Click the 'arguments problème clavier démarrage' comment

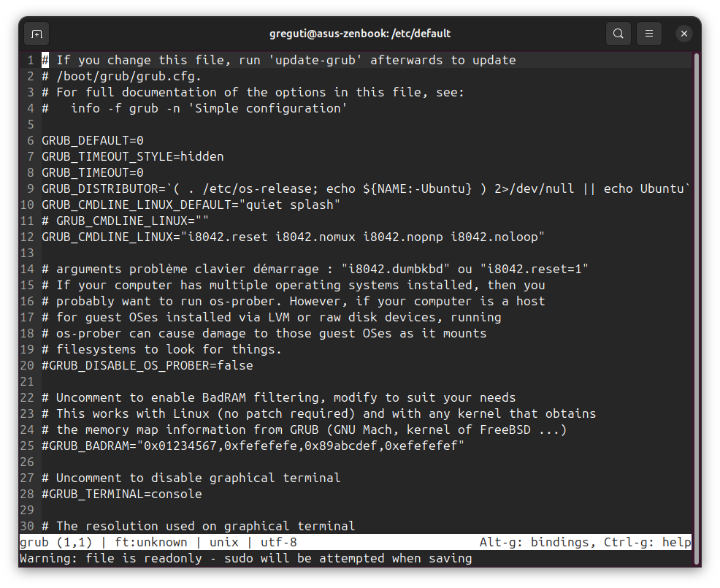click(x=315, y=270)
